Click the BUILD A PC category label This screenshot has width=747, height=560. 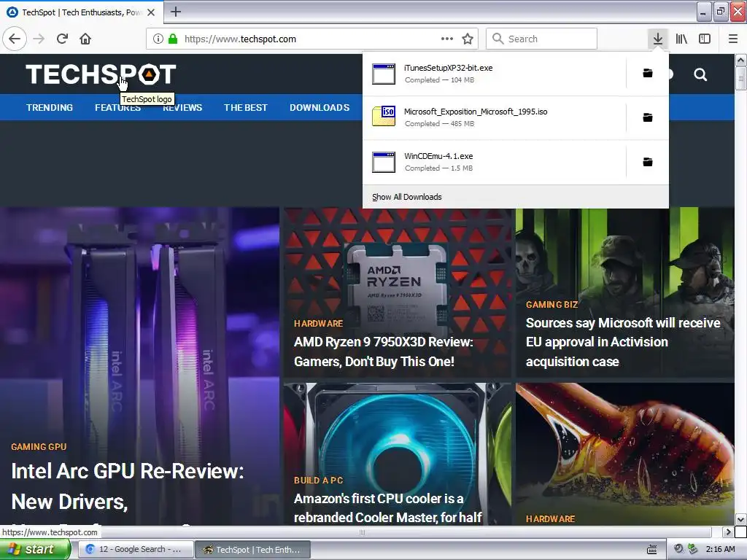(318, 480)
